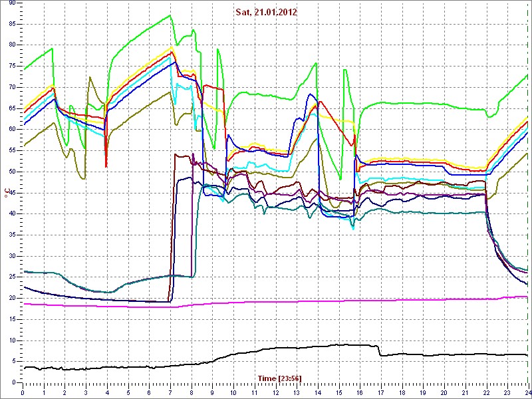Click the chart title date 'Sat, 21.01.2012'
This screenshot has width=532, height=399.
click(x=265, y=11)
